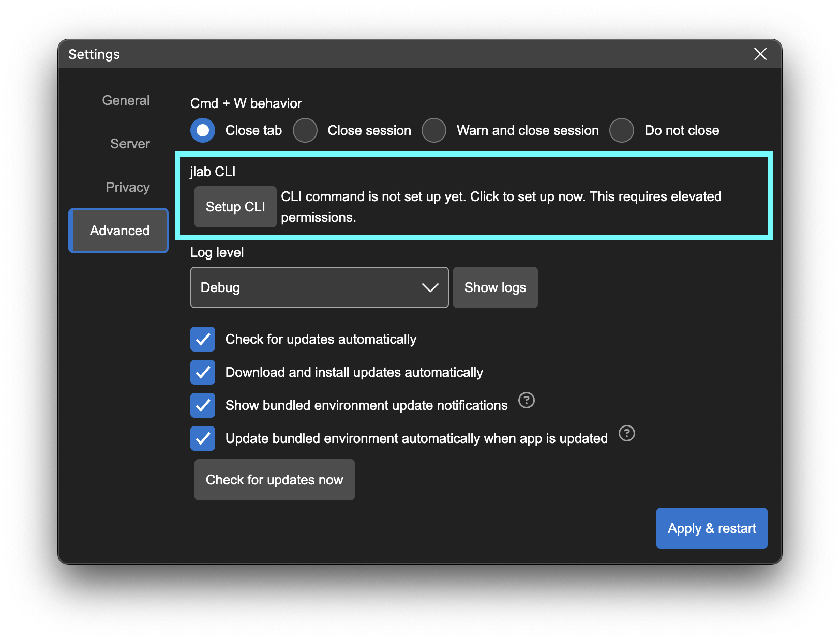Select the Close session radio option
Viewport: 840px width, 641px height.
[305, 130]
